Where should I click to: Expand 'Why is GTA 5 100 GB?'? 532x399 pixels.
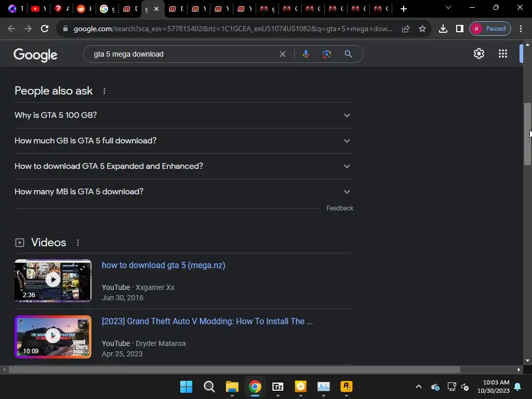pos(184,115)
